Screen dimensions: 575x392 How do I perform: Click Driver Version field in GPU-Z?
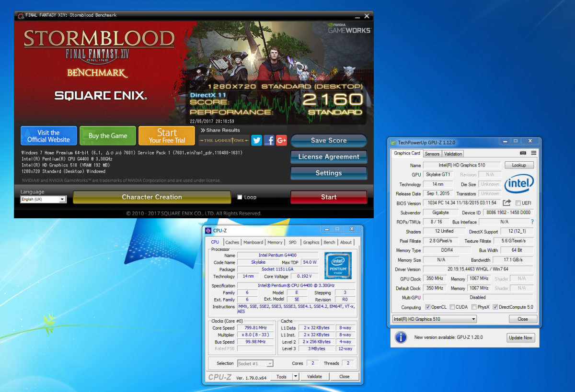478,269
